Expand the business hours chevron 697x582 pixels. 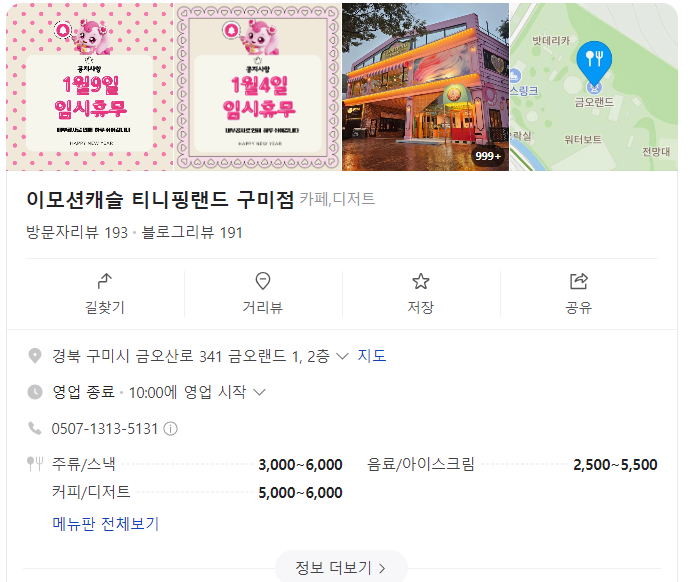[x=259, y=392]
